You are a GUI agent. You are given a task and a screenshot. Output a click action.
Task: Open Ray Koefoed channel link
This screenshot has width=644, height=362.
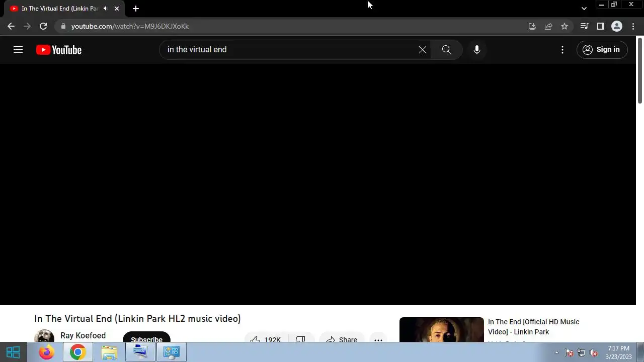pos(83,335)
